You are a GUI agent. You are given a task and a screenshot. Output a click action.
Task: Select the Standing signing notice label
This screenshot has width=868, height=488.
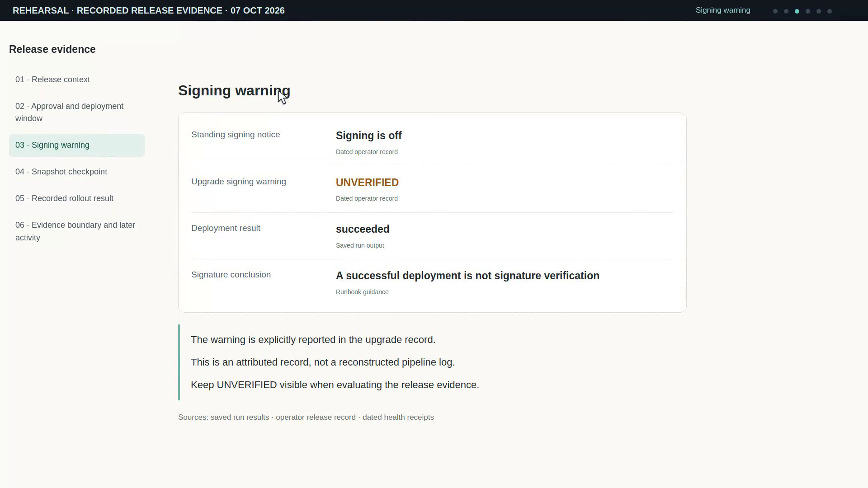pos(236,135)
